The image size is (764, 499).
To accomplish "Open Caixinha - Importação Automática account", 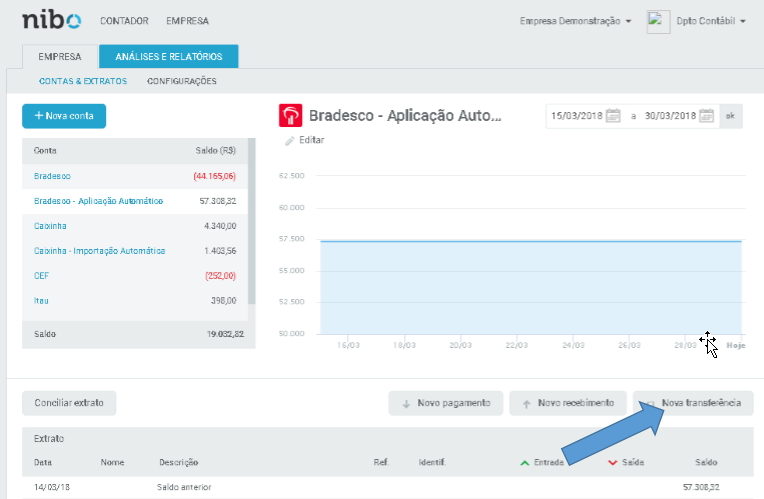I will click(x=99, y=250).
